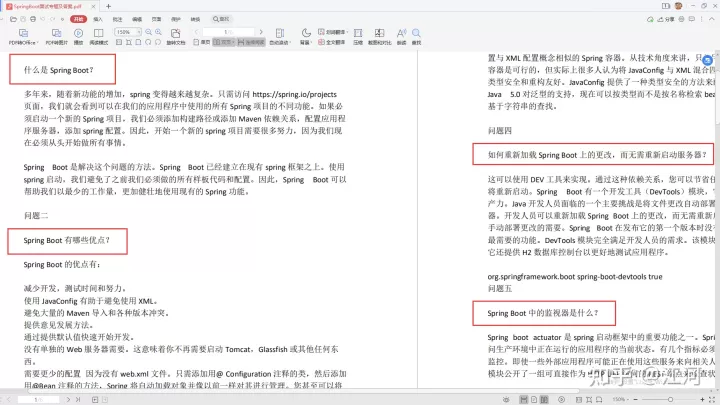Image resolution: width=720 pixels, height=405 pixels.
Task: Click the https://spring.io/projects URL text
Action: click(294, 94)
